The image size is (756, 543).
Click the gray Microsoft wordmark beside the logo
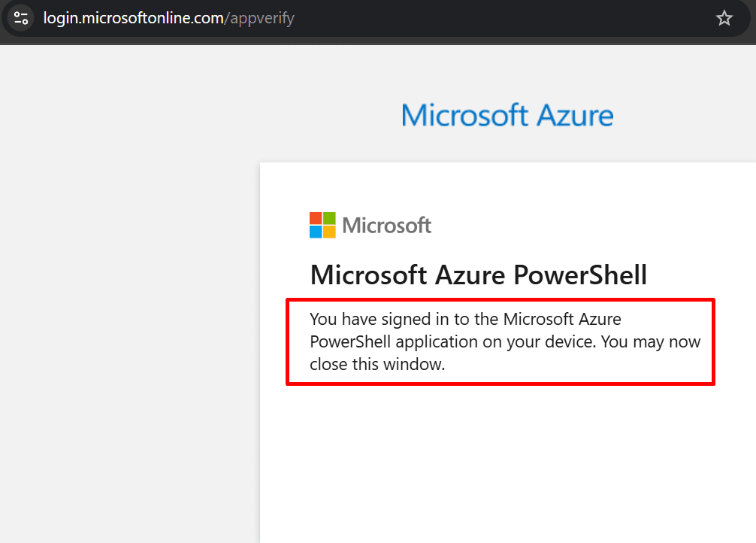[x=387, y=226]
